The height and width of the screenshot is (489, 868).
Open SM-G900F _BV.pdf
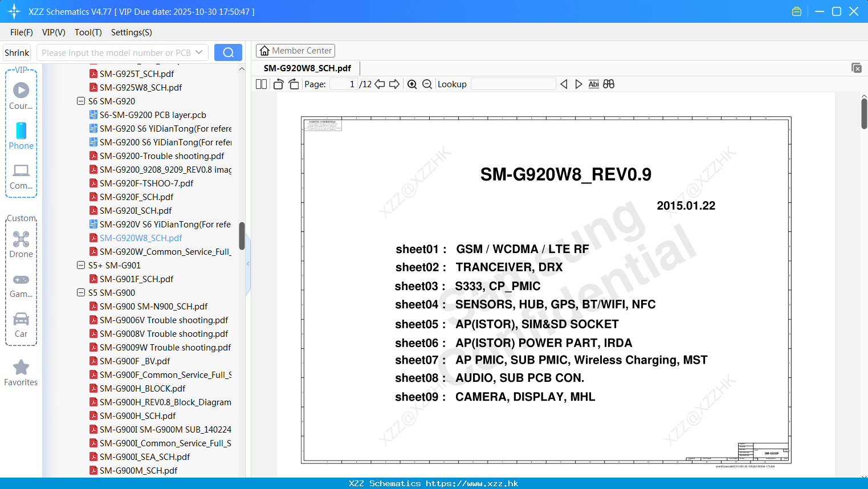coord(135,361)
